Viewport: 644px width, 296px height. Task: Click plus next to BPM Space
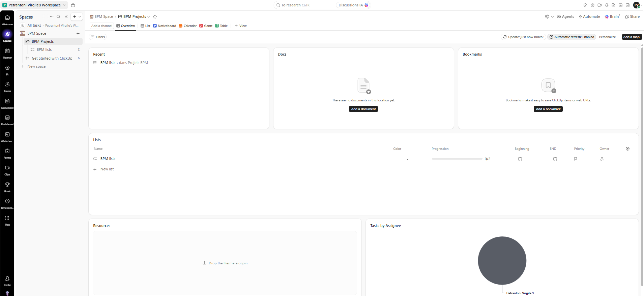(x=78, y=33)
